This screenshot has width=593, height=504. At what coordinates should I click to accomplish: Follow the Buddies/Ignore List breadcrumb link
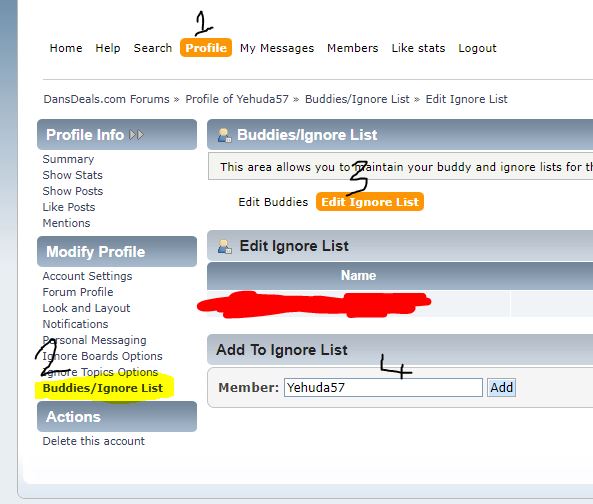coord(357,99)
